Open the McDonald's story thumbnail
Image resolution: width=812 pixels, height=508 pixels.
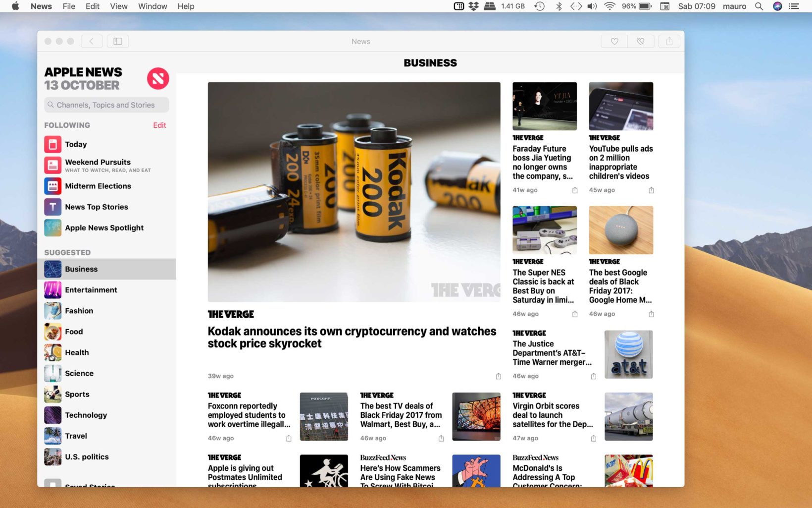coord(629,470)
